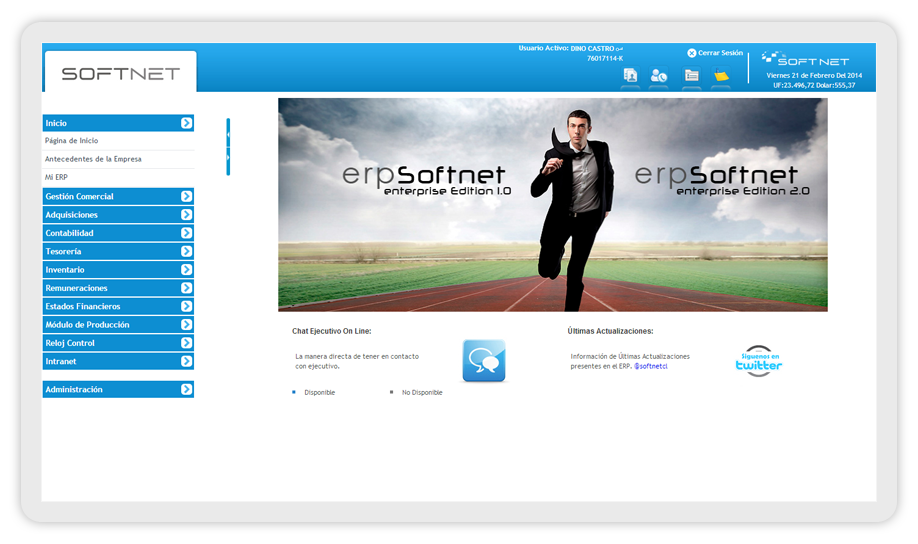Click the RUT 76017114-K text
This screenshot has height=544, width=918.
point(605,58)
